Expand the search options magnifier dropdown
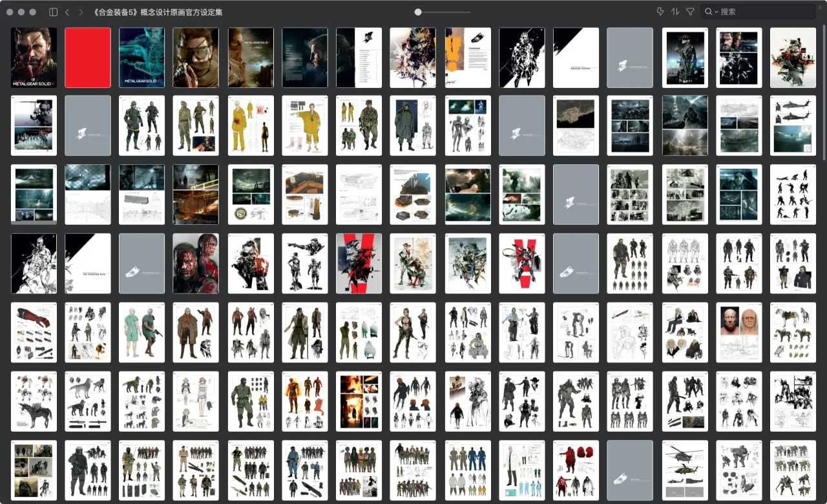Image resolution: width=827 pixels, height=504 pixels. point(711,12)
